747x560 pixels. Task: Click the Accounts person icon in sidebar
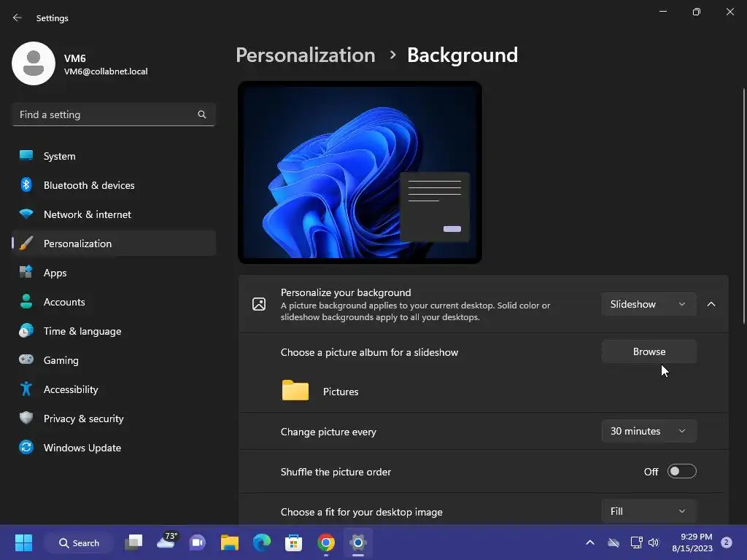26,301
